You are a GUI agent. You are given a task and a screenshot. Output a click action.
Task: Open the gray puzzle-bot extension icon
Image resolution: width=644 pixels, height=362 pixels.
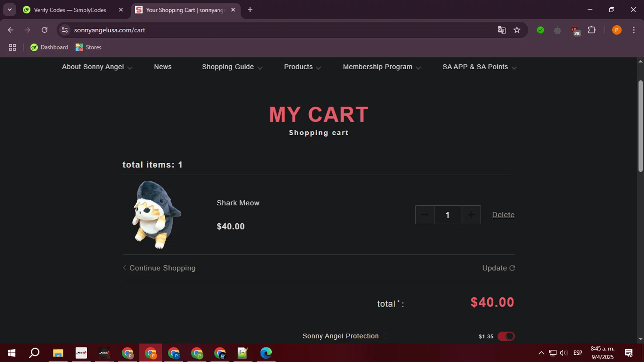tap(557, 30)
